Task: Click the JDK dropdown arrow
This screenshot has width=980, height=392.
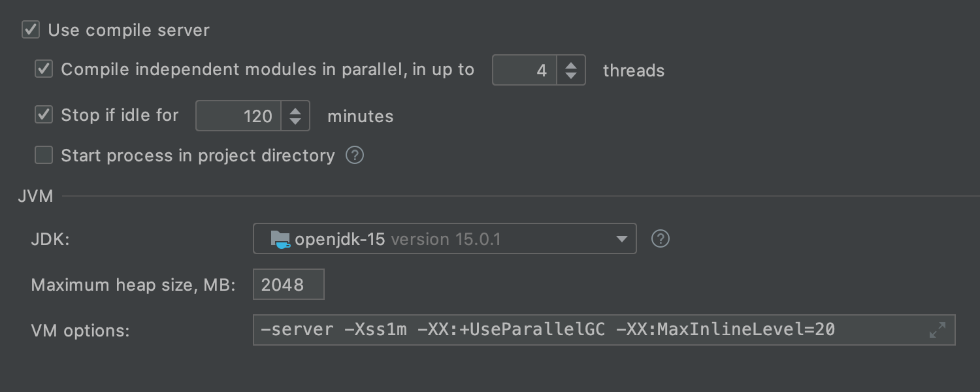Action: 621,240
